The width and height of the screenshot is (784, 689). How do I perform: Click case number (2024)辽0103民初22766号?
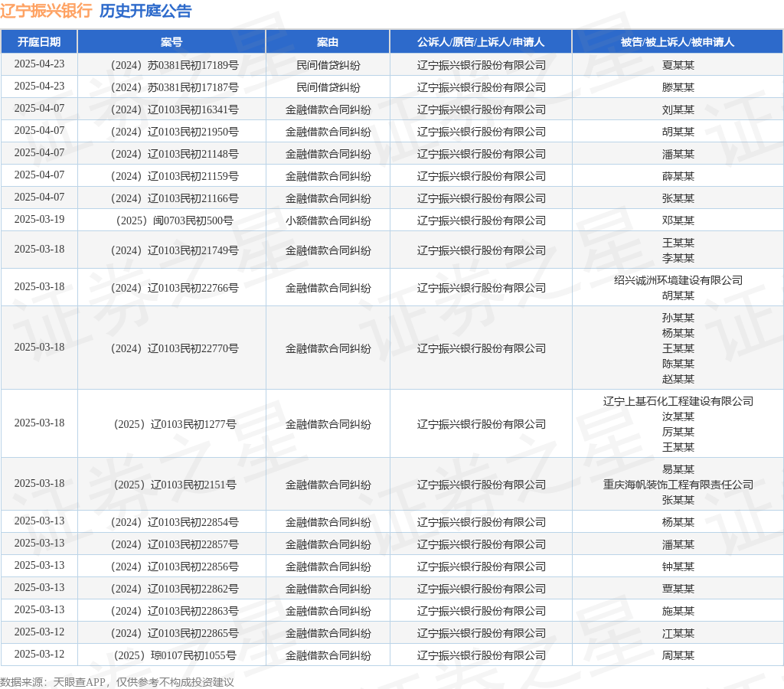point(175,288)
